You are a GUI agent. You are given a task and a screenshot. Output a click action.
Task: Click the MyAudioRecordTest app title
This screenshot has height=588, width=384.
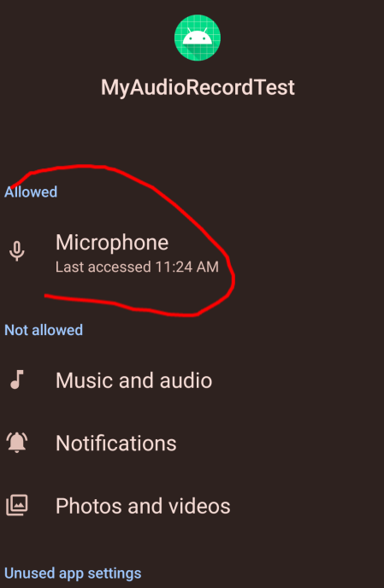(198, 87)
